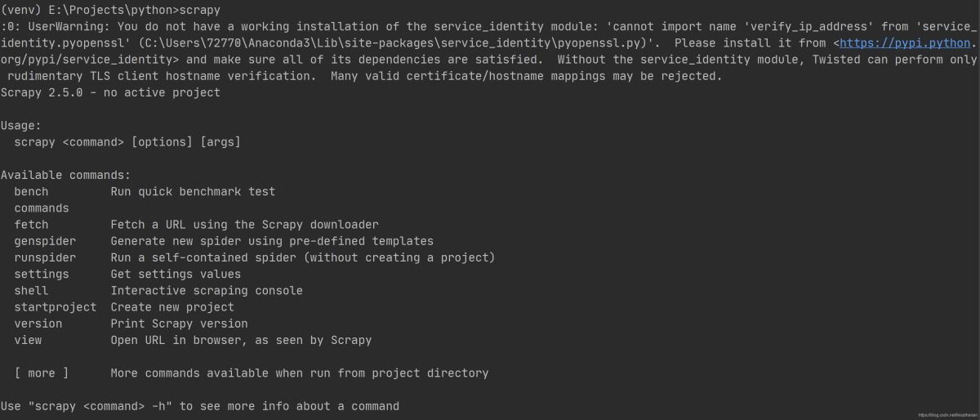Click the "Usage:" heading
The height and width of the screenshot is (420, 980).
click(x=21, y=125)
